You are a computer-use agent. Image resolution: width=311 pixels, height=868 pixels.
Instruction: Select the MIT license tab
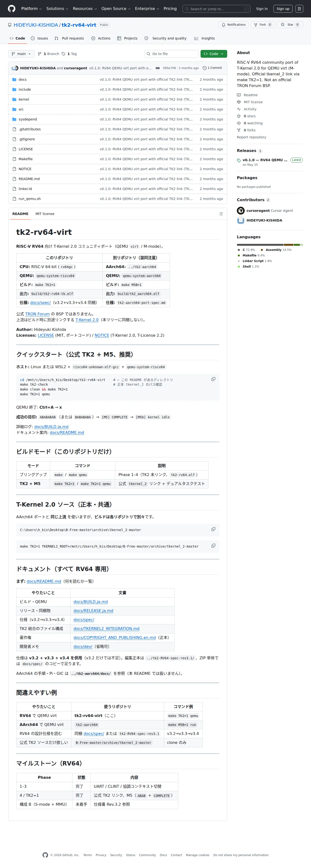(45, 214)
